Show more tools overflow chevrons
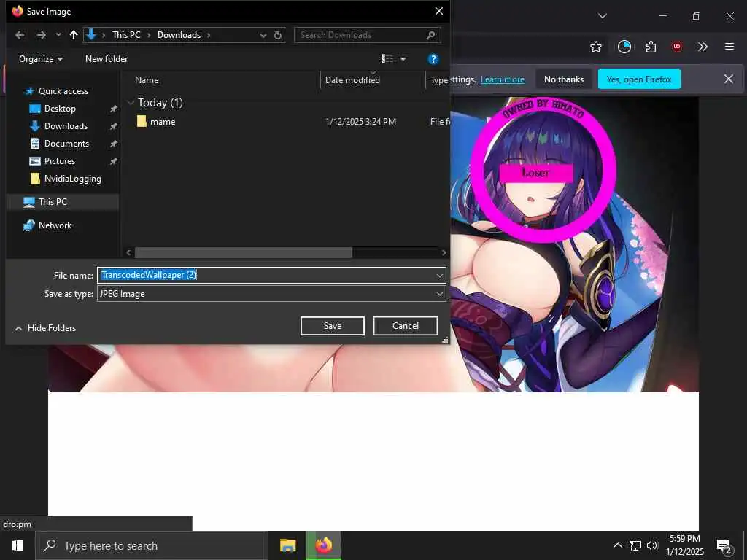The height and width of the screenshot is (560, 747). coord(703,47)
